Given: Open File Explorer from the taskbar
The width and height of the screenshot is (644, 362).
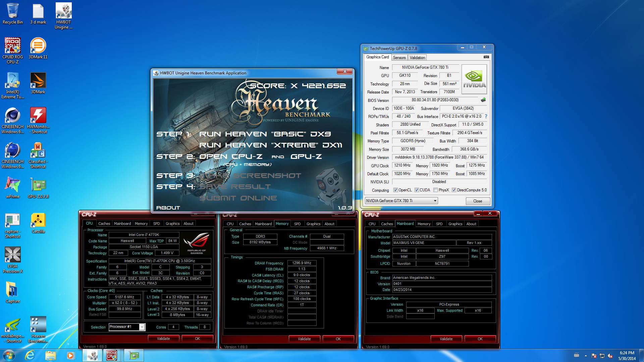Looking at the screenshot, I should point(50,355).
